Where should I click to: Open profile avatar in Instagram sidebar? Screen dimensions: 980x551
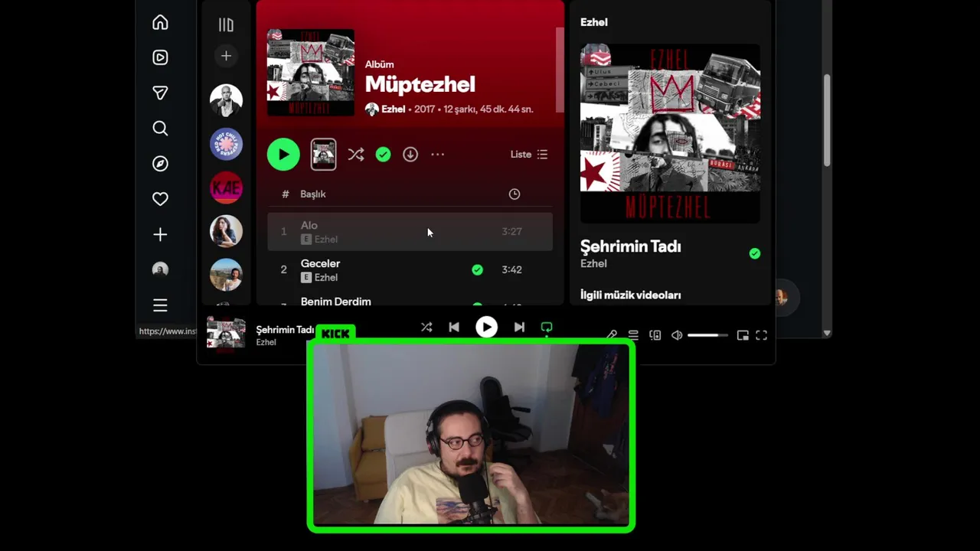tap(160, 269)
